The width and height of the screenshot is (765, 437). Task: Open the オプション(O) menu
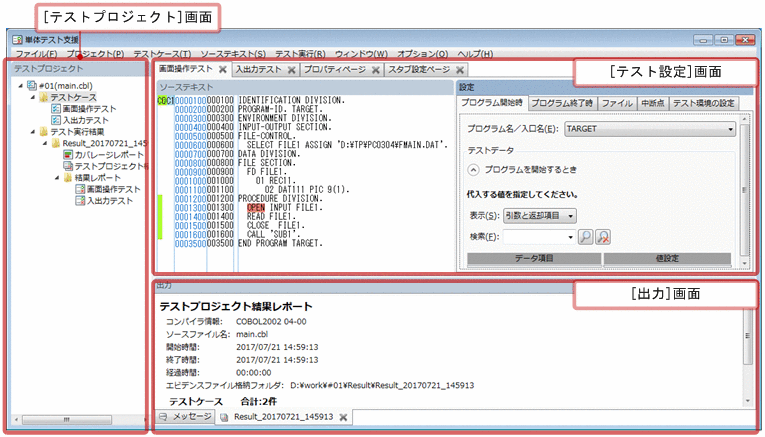point(423,54)
